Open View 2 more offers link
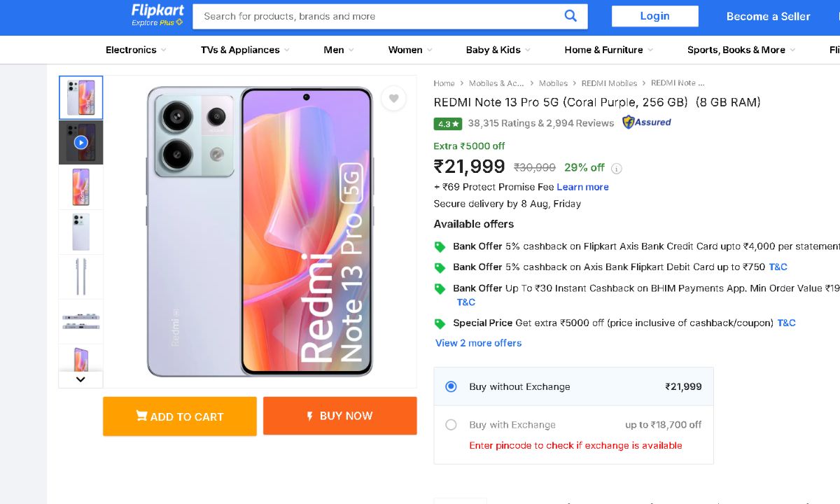840x504 pixels. [478, 343]
